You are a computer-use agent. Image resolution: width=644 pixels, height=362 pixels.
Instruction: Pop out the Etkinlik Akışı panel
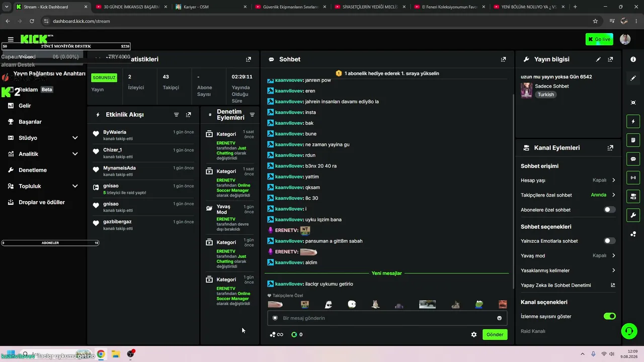pos(189,115)
